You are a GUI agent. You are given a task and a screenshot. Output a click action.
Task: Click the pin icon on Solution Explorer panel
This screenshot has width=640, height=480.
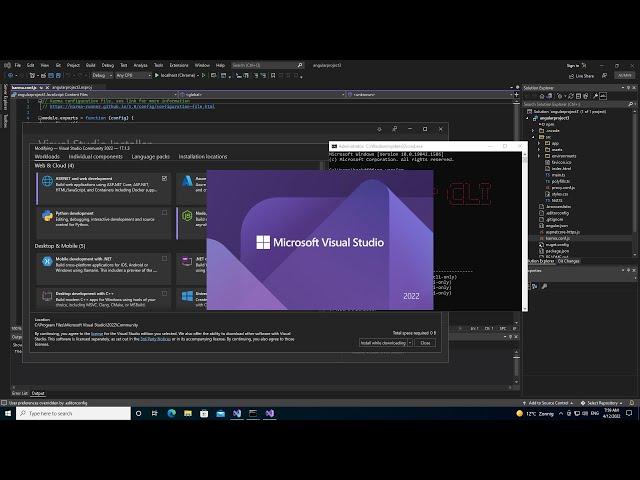click(629, 88)
